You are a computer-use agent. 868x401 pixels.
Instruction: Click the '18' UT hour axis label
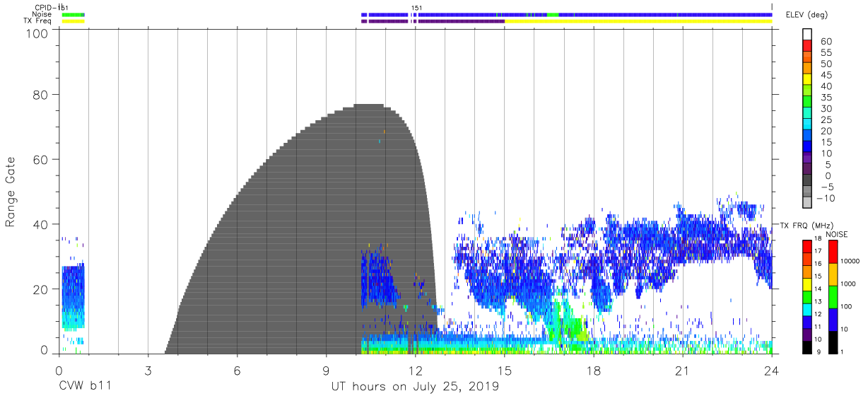point(594,370)
